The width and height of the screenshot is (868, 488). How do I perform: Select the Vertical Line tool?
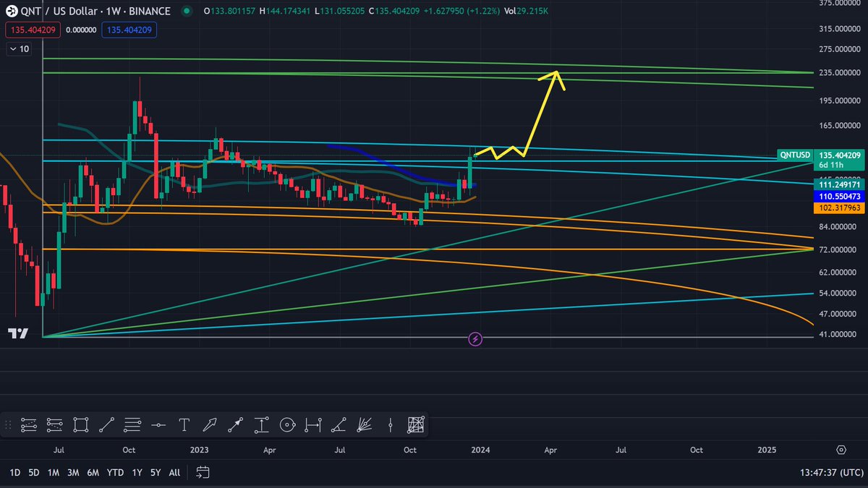[391, 425]
